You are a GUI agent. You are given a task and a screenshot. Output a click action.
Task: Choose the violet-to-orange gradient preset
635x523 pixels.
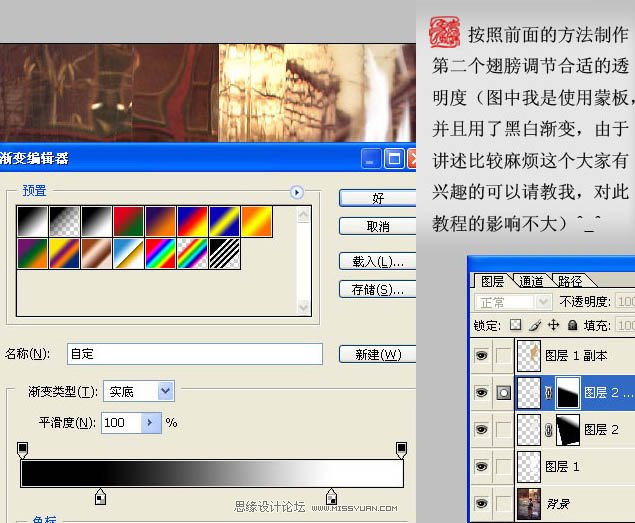[x=161, y=221]
